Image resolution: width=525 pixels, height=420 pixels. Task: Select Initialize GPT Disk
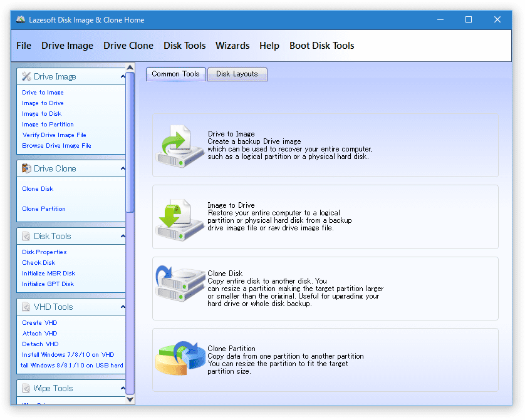click(48, 284)
